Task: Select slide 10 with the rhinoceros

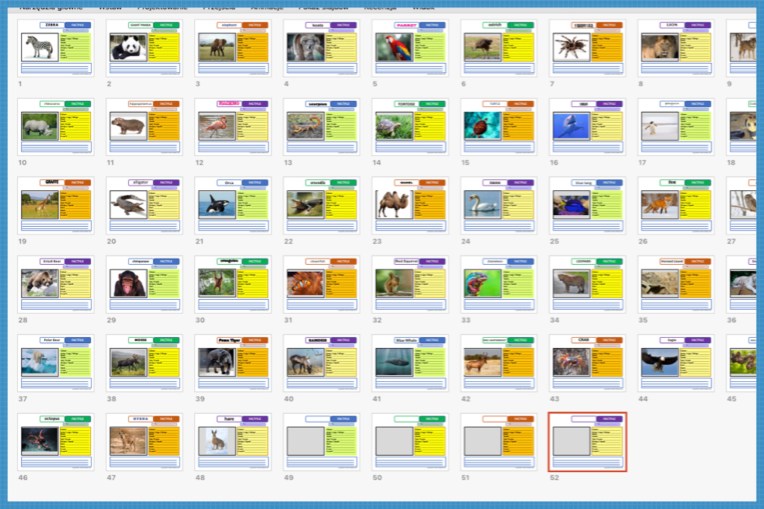Action: coord(56,127)
